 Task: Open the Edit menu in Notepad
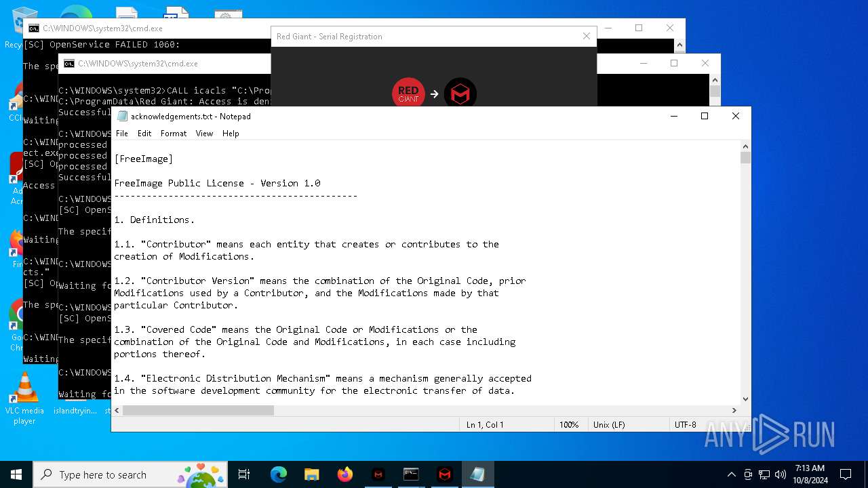[x=144, y=134]
